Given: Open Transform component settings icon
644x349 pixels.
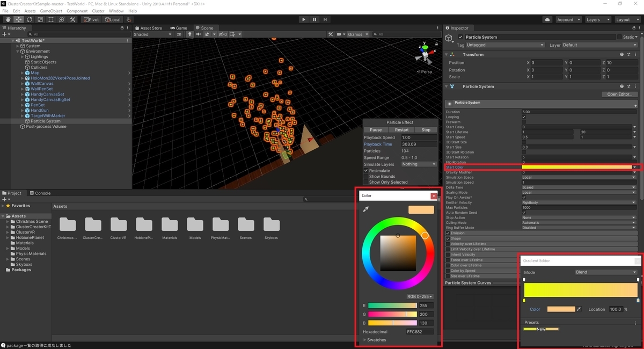Looking at the screenshot, I should [x=629, y=54].
